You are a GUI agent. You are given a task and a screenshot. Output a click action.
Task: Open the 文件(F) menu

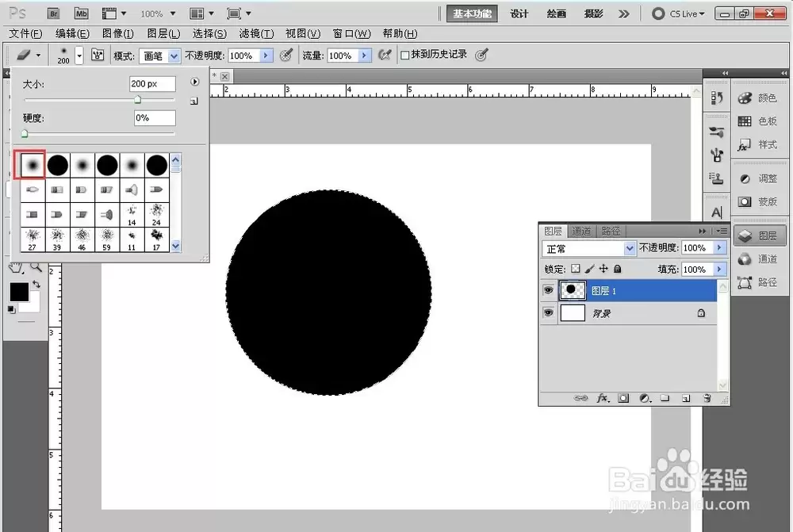click(25, 33)
